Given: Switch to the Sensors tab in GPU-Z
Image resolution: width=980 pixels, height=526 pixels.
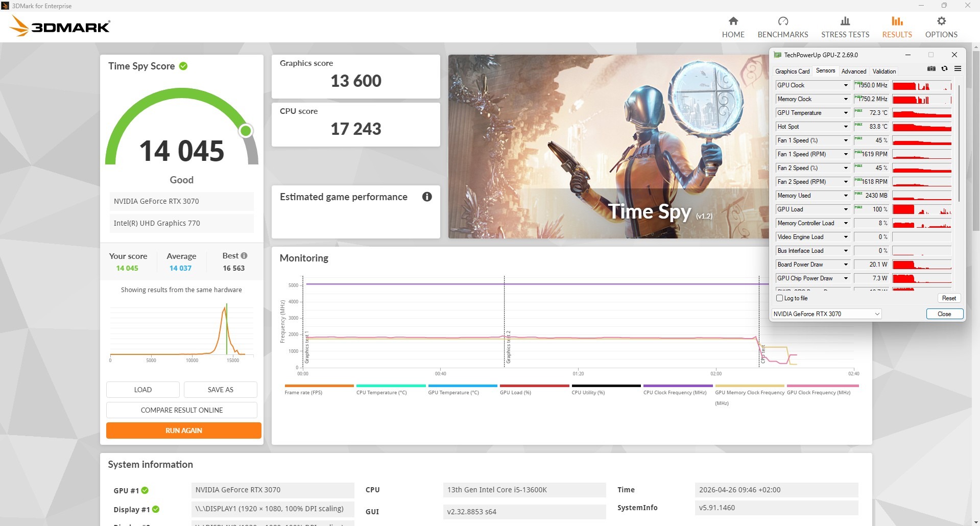Looking at the screenshot, I should tap(825, 71).
